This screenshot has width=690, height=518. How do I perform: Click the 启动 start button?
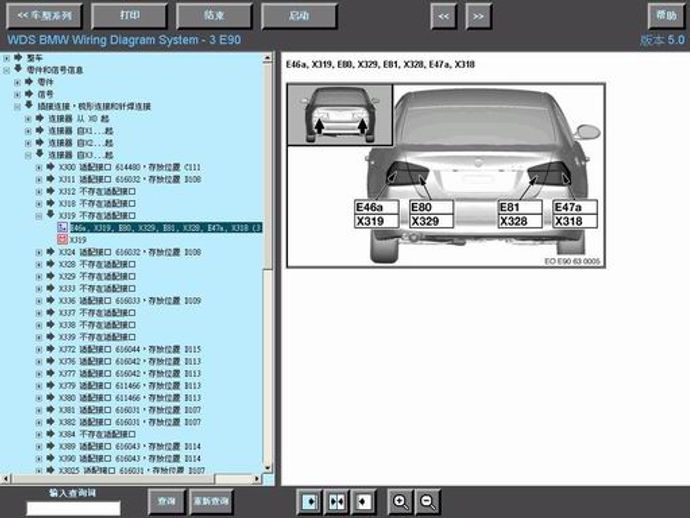click(299, 16)
